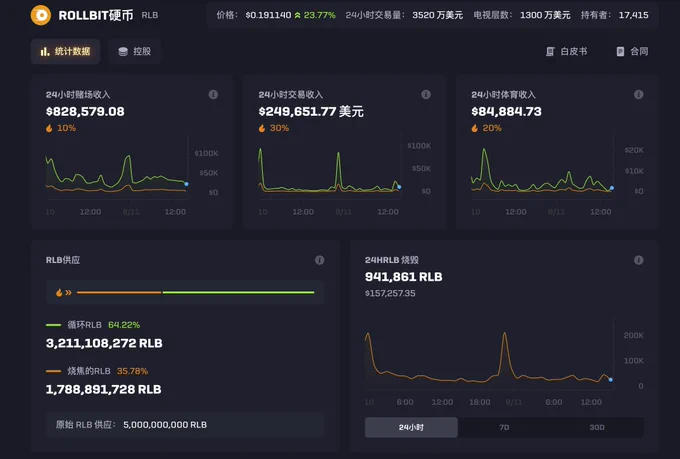The height and width of the screenshot is (459, 680).
Task: Click the document icon beside 白皮书
Action: point(550,52)
